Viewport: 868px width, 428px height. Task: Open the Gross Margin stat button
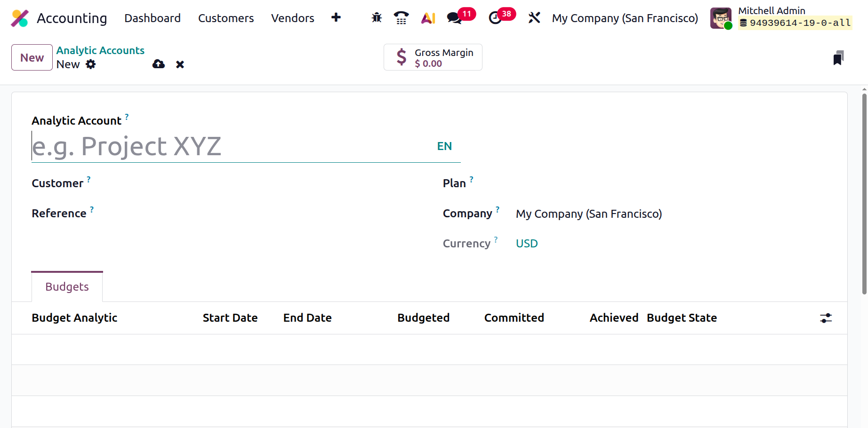433,57
